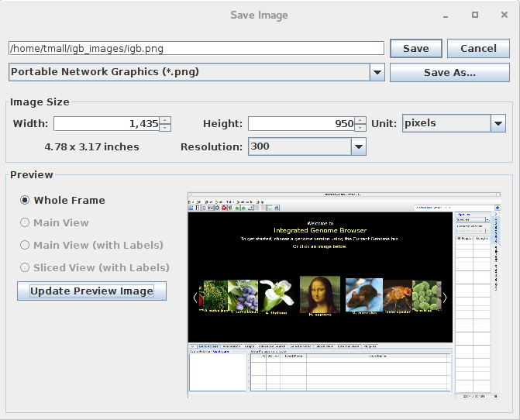Select Sliced View (with Labels) option
Screen dimensions: 520x420
pos(25,267)
